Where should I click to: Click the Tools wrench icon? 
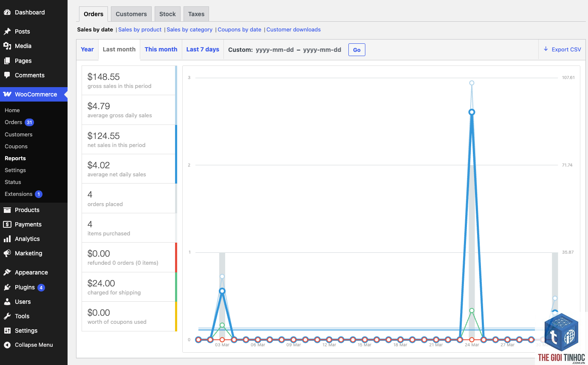(7, 316)
